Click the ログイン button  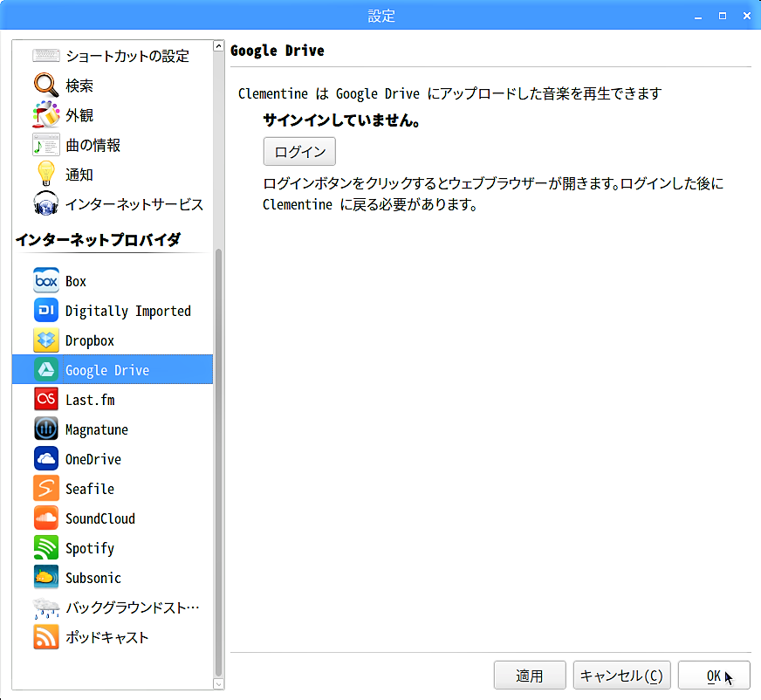(299, 152)
